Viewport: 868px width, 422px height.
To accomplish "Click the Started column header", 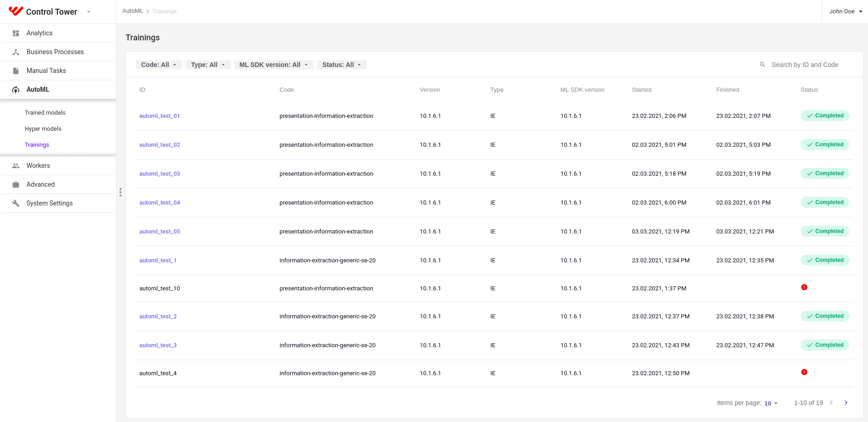I will (642, 90).
